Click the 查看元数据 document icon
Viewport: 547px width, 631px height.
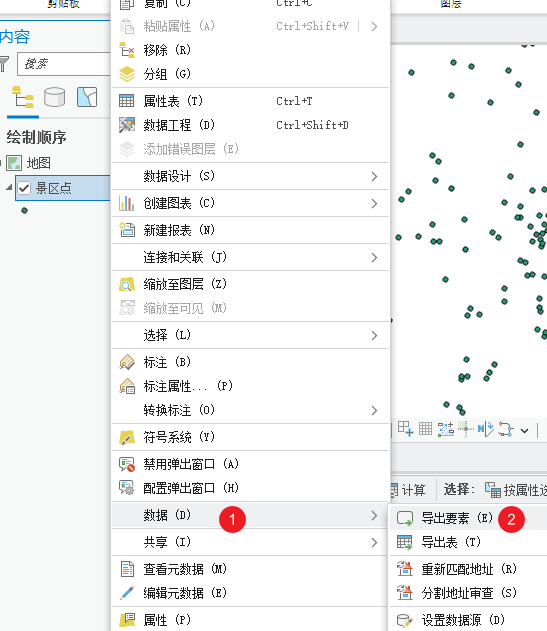pyautogui.click(x=127, y=569)
